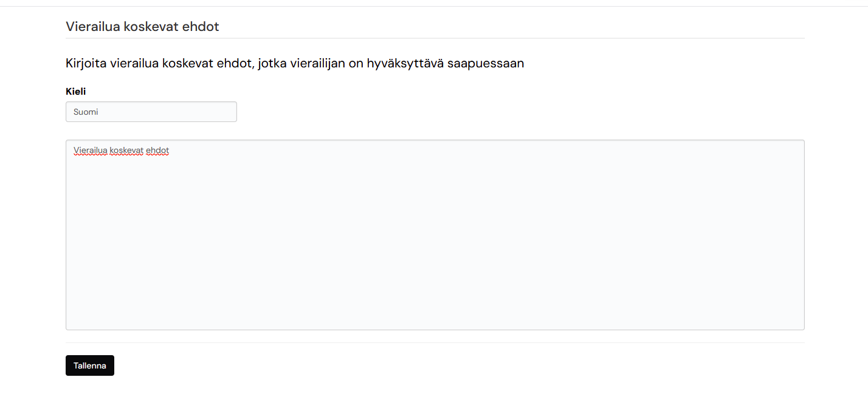The height and width of the screenshot is (394, 868).
Task: Focus the visit terms text area
Action: 435,235
